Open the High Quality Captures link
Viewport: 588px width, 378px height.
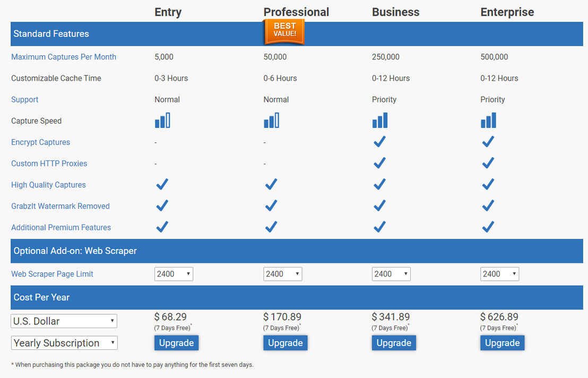(48, 185)
